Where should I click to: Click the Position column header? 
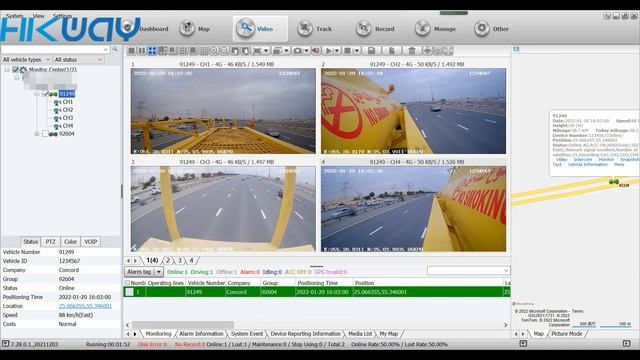tap(428, 282)
